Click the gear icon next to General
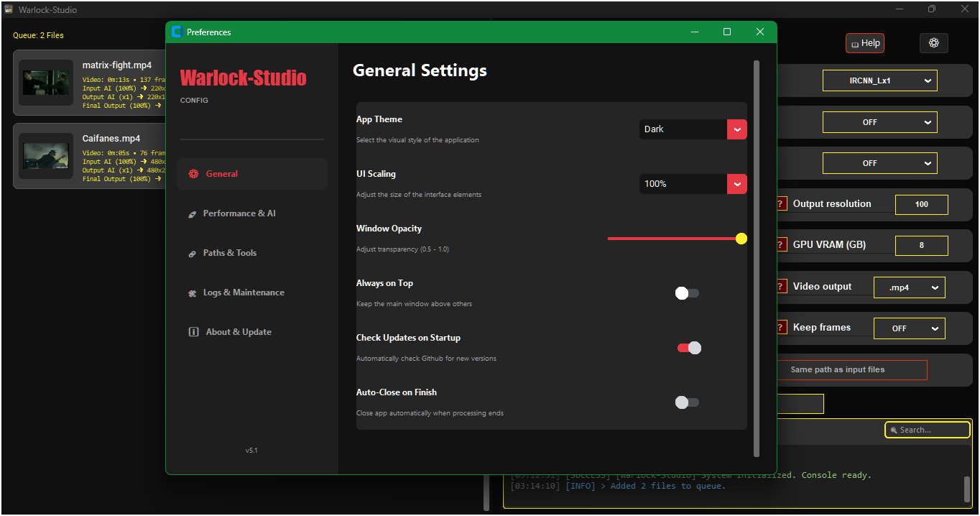Screen dimensions: 980x516 coord(193,174)
